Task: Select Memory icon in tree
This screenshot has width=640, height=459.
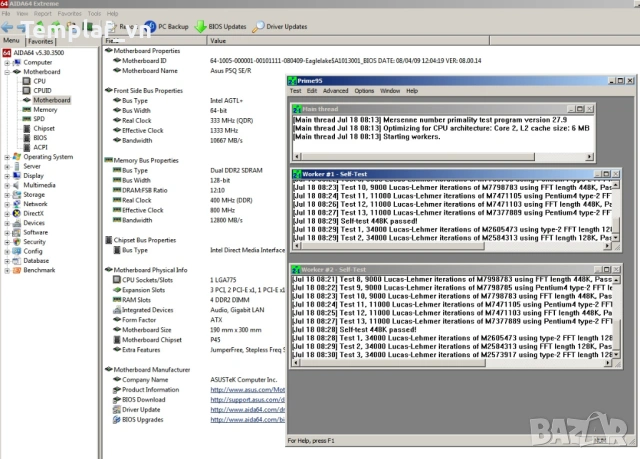Action: (27, 109)
